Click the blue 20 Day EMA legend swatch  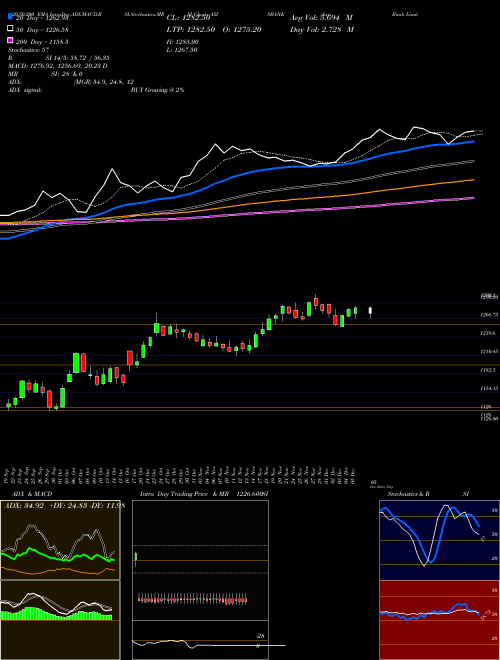[10, 17]
